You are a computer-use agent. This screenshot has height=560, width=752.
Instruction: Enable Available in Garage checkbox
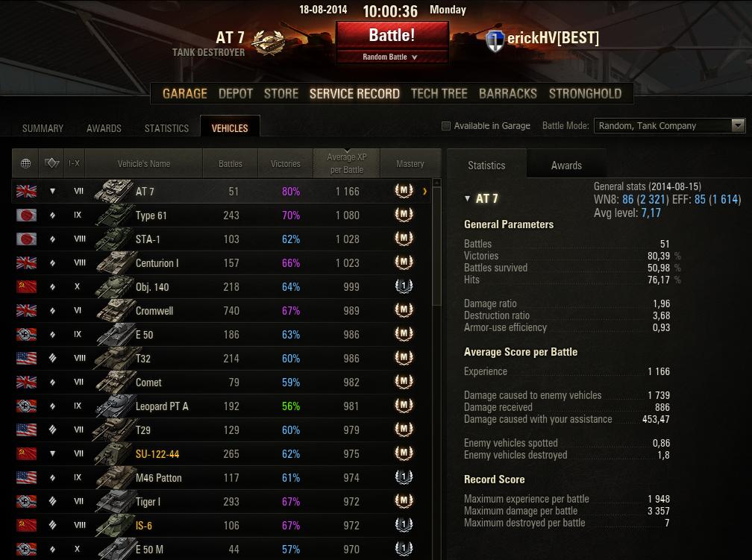click(x=446, y=125)
